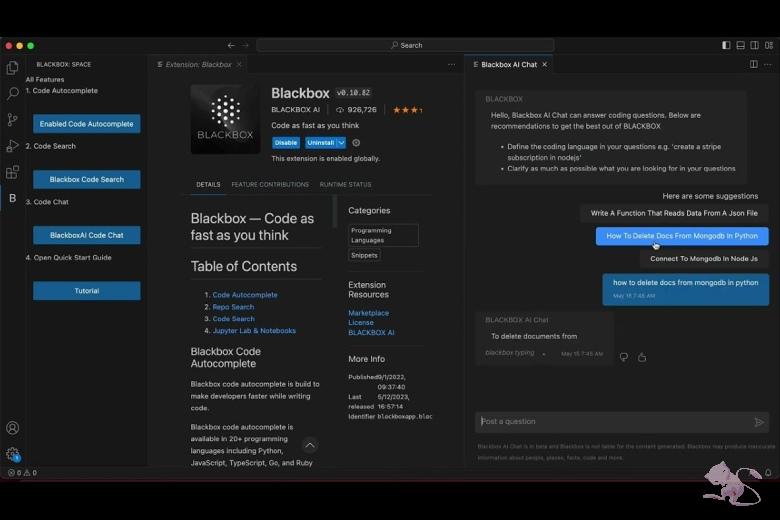Image resolution: width=780 pixels, height=520 pixels.
Task: Open notifications bell in status bar
Action: pyautogui.click(x=768, y=473)
